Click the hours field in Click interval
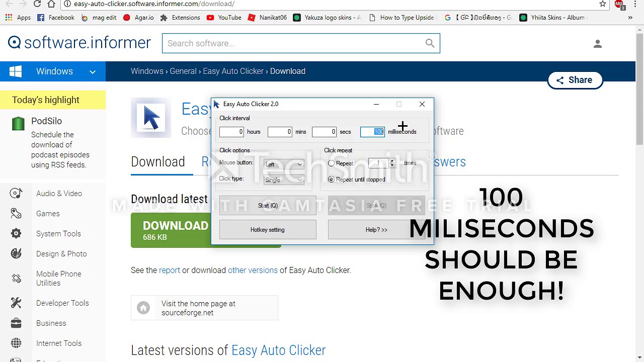 point(231,132)
